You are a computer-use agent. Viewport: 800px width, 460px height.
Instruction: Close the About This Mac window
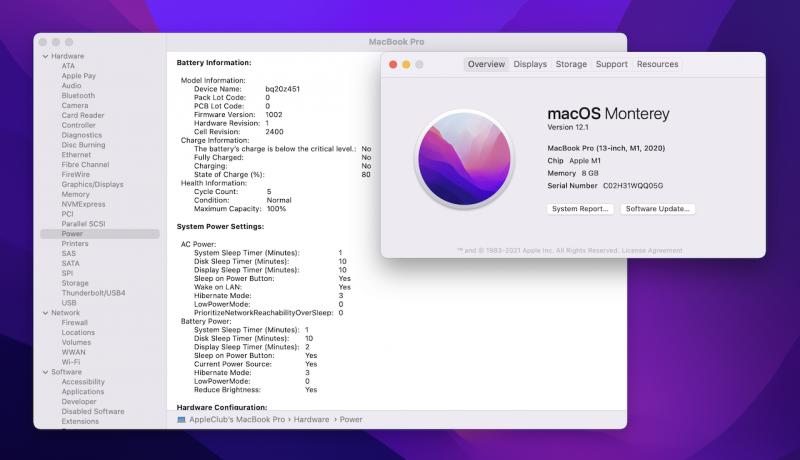click(393, 64)
